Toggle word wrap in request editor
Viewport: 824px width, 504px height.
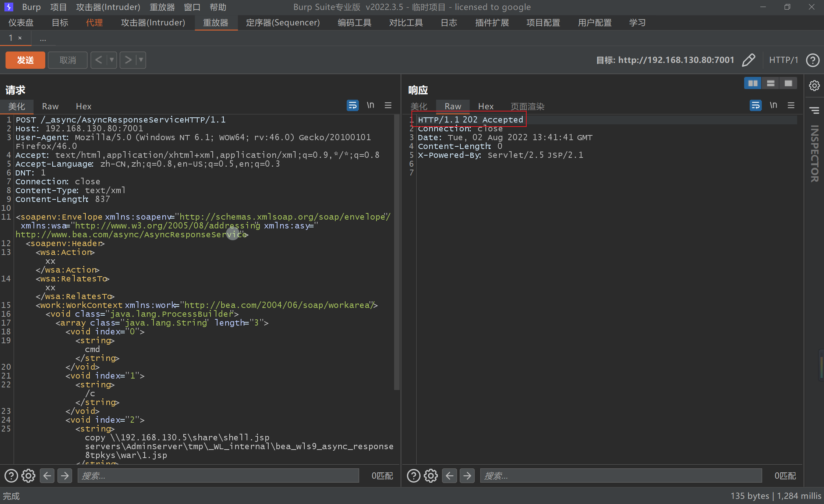(353, 106)
